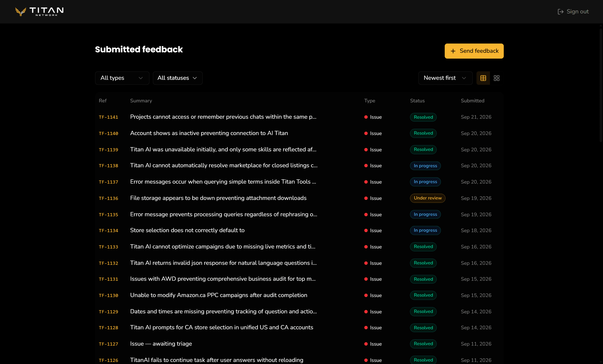Screen dimensions: 603x364
Task: Open 'TitanAI fails to continue task' feedback
Action: tap(216, 360)
